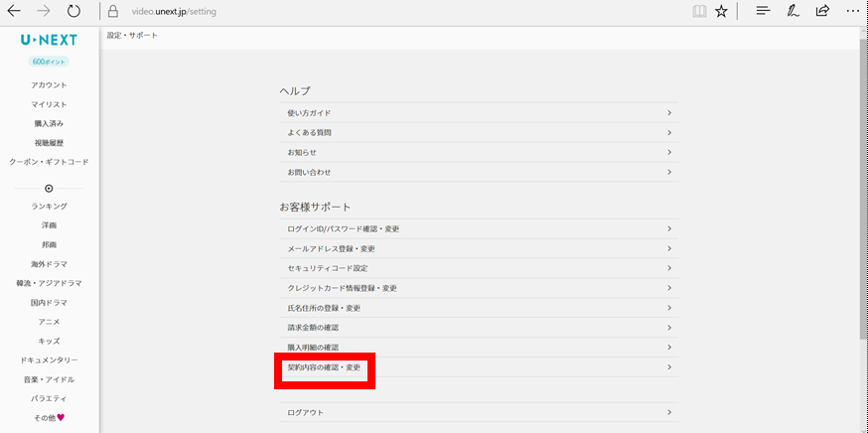Click chevron on 契約内容の確認 row

[x=669, y=367]
